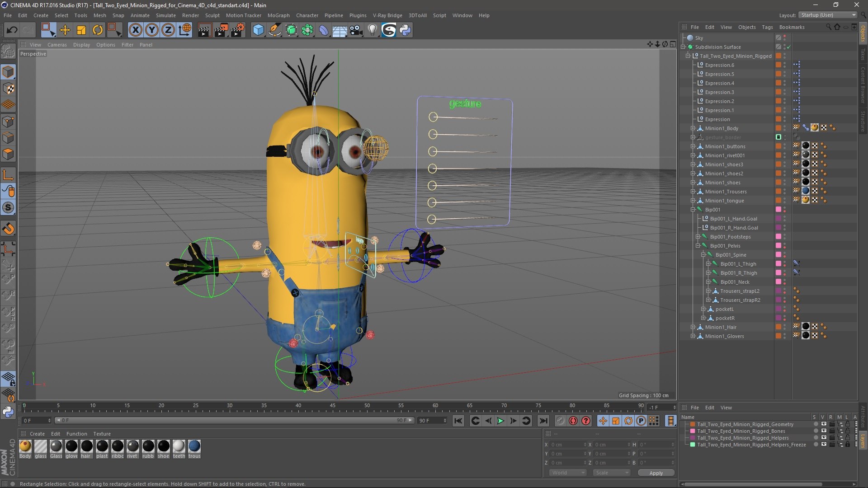Image resolution: width=868 pixels, height=488 pixels.
Task: Click the green generator cube icon
Action: click(x=291, y=30)
